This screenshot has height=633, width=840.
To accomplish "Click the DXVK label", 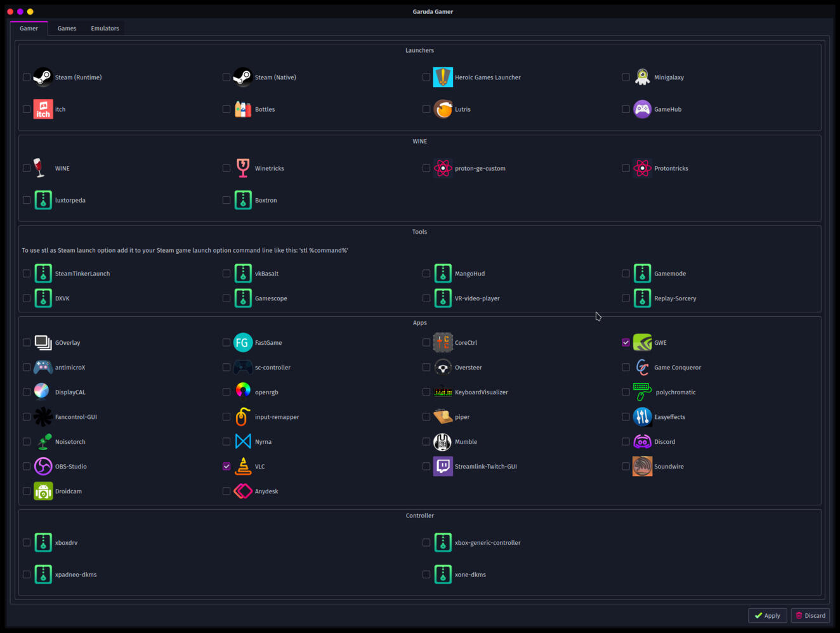I will pyautogui.click(x=62, y=298).
